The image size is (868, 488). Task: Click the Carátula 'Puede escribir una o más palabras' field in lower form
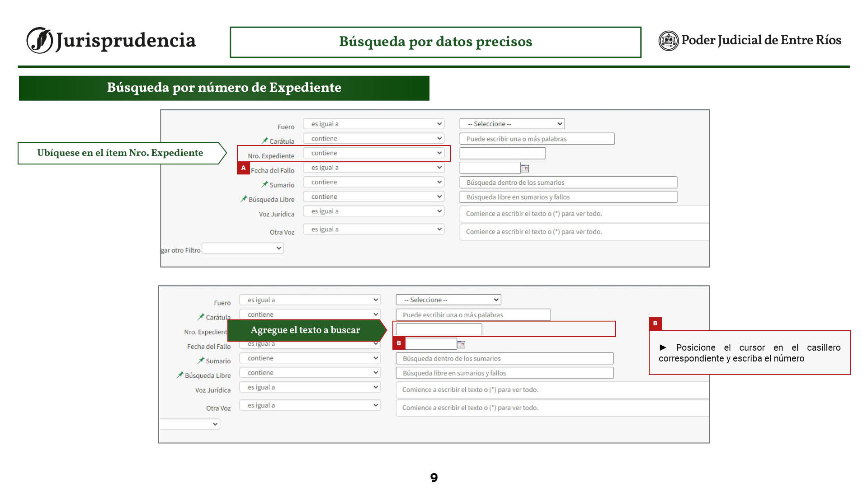(473, 315)
